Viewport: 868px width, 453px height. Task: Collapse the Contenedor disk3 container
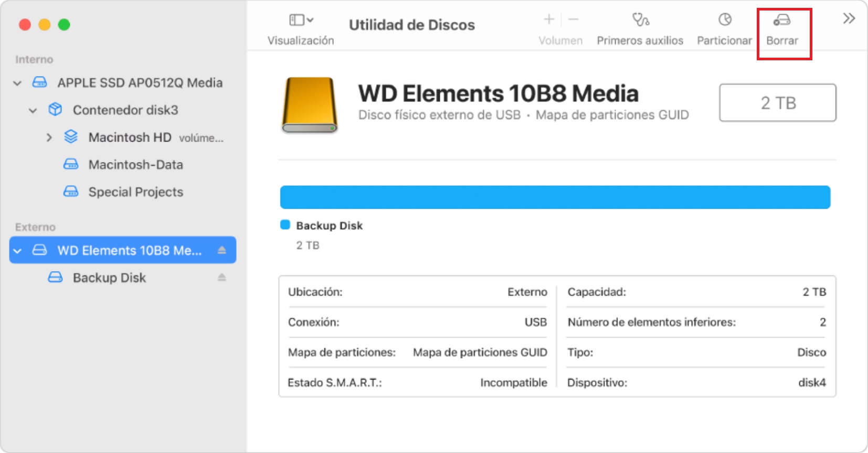point(33,110)
